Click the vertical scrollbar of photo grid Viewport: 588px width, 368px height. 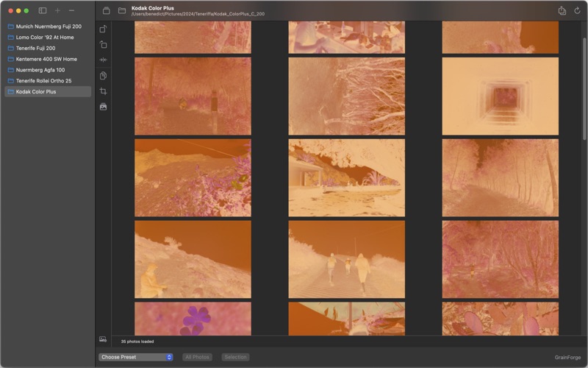[584, 88]
